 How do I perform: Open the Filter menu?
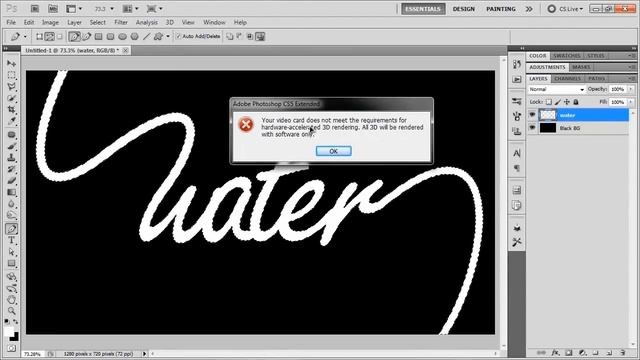click(121, 22)
